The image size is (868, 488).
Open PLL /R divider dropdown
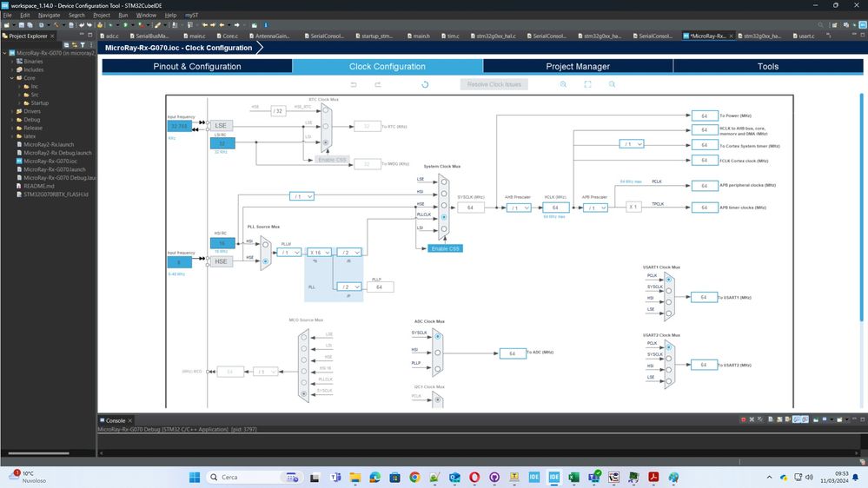tap(349, 253)
